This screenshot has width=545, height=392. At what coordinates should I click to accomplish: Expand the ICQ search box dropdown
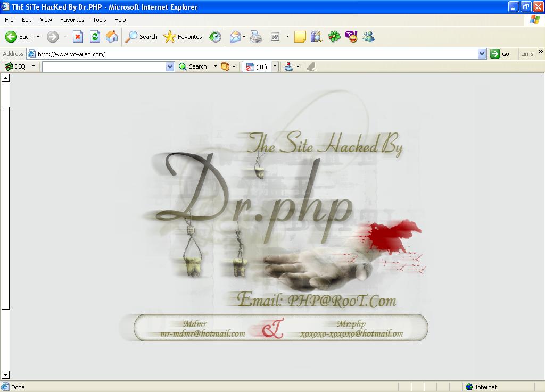point(170,66)
